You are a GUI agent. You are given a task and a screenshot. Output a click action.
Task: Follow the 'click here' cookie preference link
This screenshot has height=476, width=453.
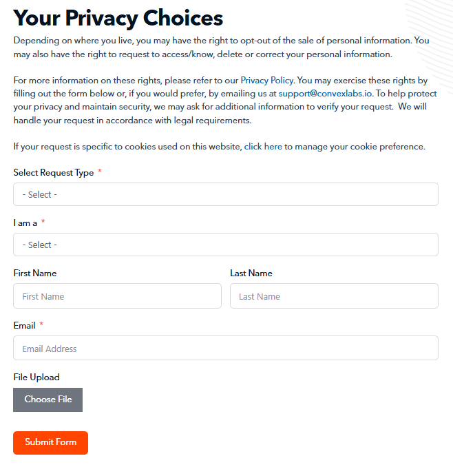click(263, 147)
